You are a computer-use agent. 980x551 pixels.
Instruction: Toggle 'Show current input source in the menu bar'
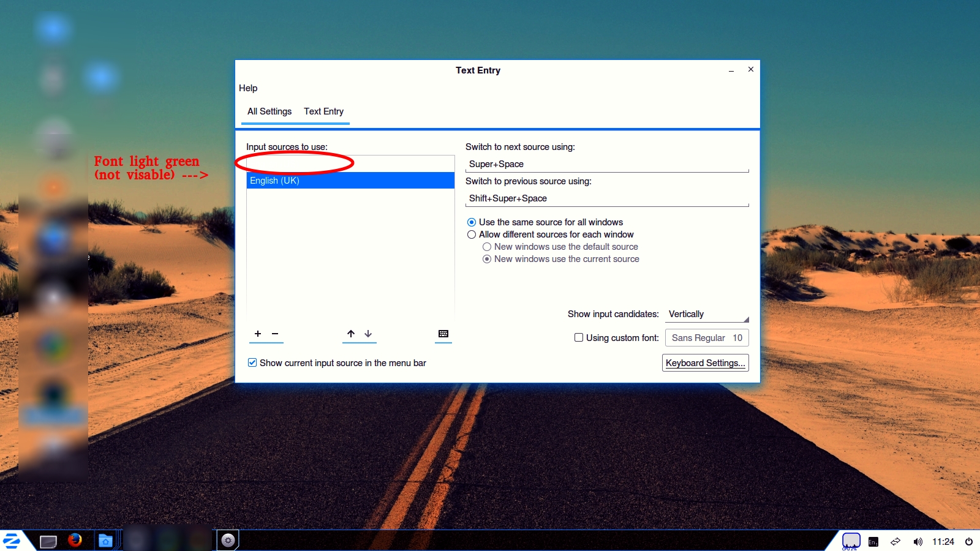pos(252,362)
